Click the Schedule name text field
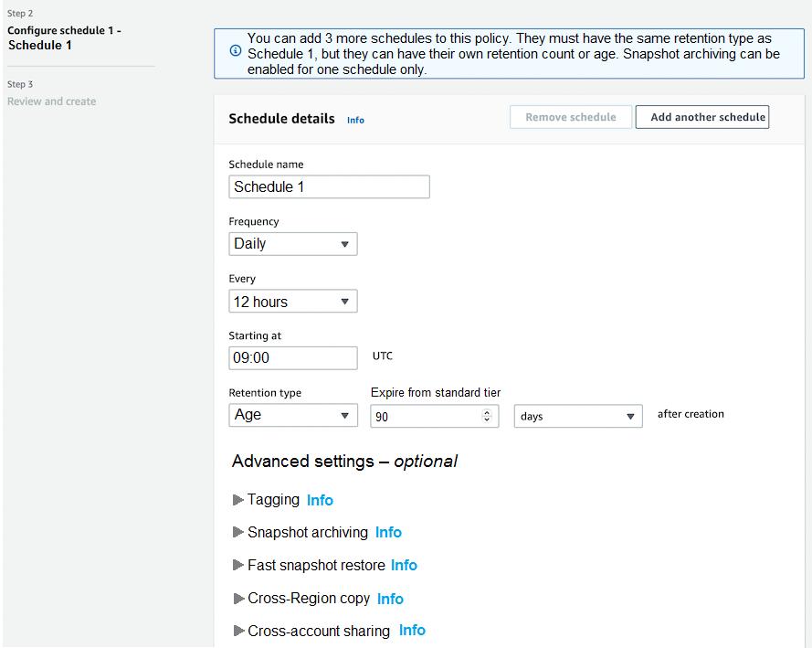 329,186
